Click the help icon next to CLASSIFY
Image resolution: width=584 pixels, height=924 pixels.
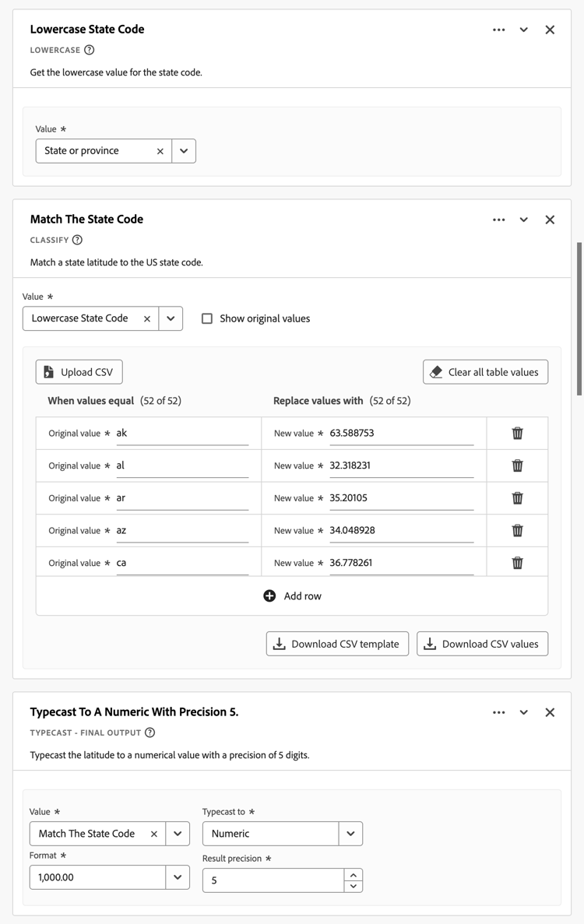tap(77, 240)
